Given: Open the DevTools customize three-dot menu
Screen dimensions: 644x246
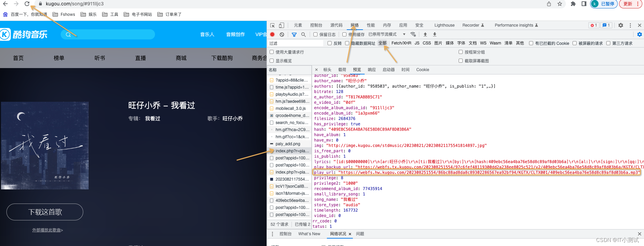Looking at the screenshot, I should click(x=630, y=25).
